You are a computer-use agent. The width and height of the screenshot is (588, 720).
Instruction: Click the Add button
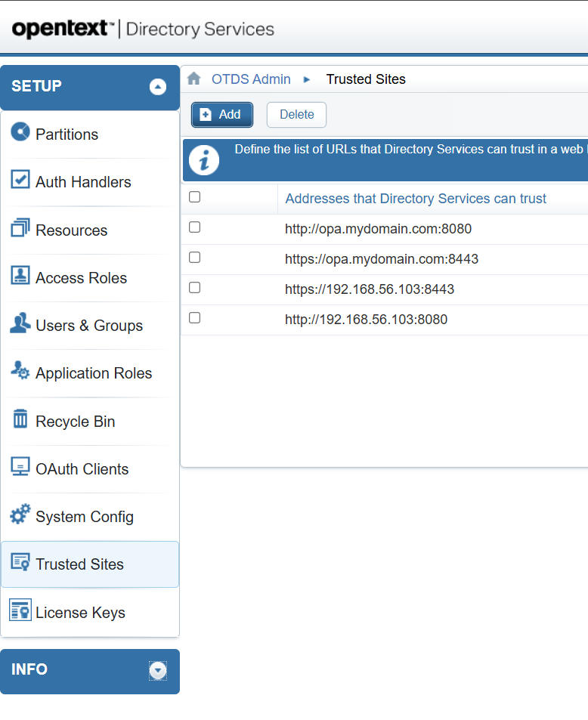[221, 115]
